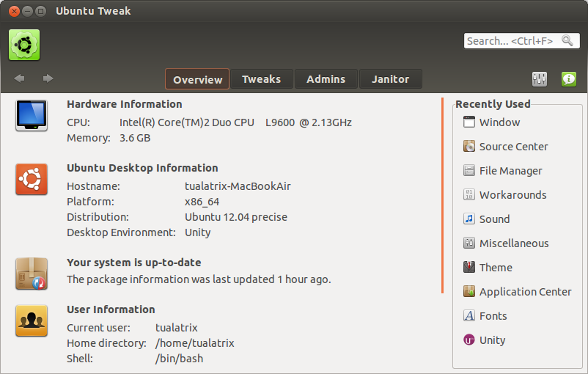This screenshot has width=588, height=374.
Task: Click the yellow User Information icon
Action: (32, 320)
